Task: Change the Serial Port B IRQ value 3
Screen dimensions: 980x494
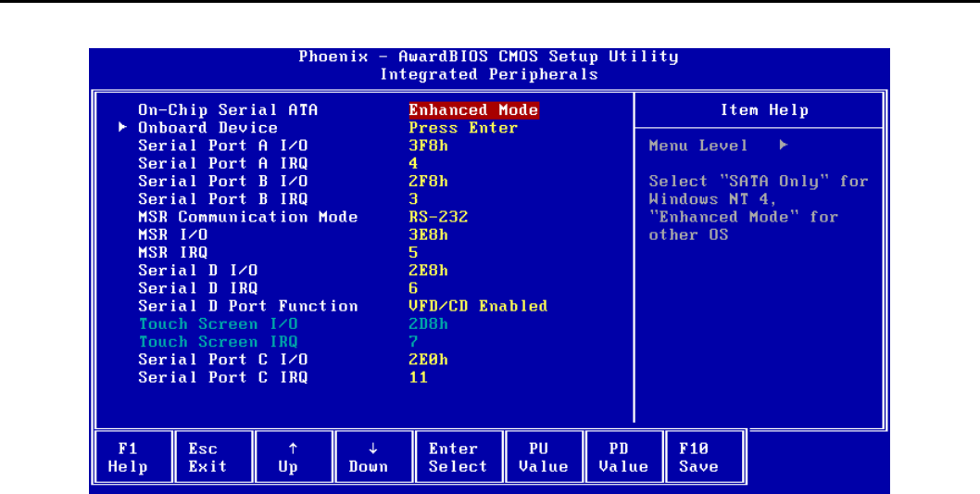Action: (x=413, y=199)
